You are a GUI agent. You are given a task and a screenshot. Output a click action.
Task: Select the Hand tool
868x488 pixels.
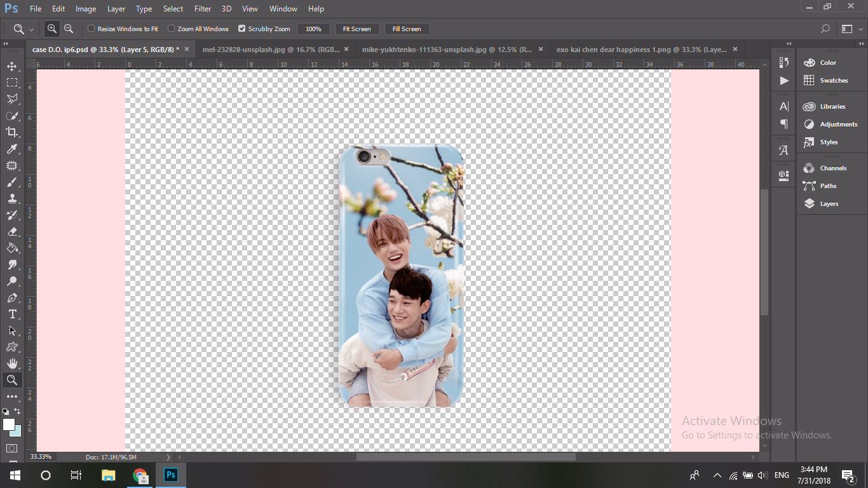pos(12,364)
